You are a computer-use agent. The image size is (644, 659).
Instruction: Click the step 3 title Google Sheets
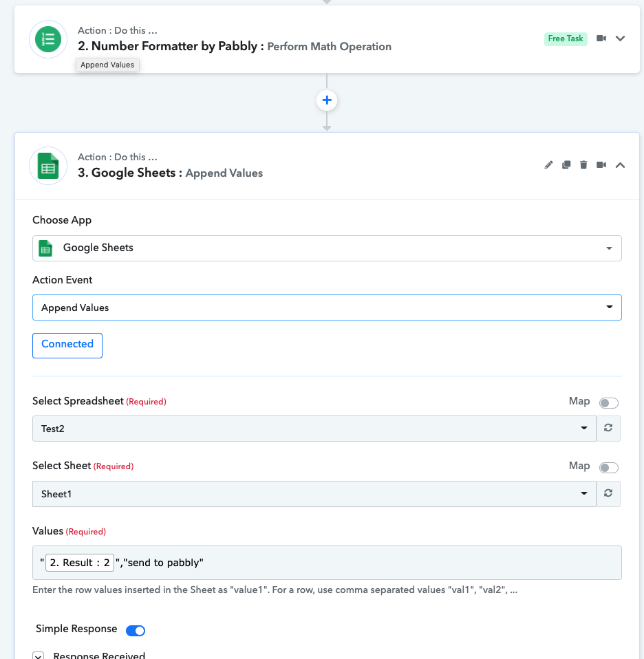click(x=127, y=173)
